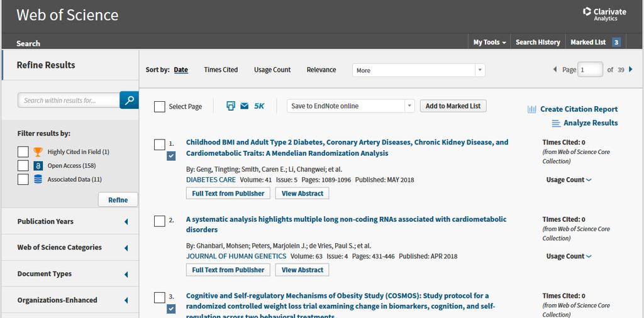Check the Associated Data filter box
644x318 pixels.
[23, 179]
